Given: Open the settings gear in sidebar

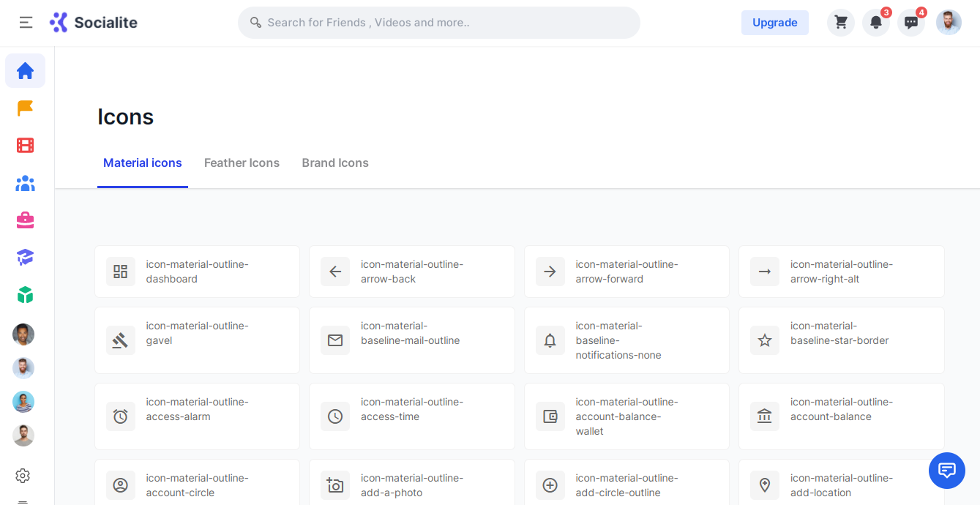Looking at the screenshot, I should point(23,476).
